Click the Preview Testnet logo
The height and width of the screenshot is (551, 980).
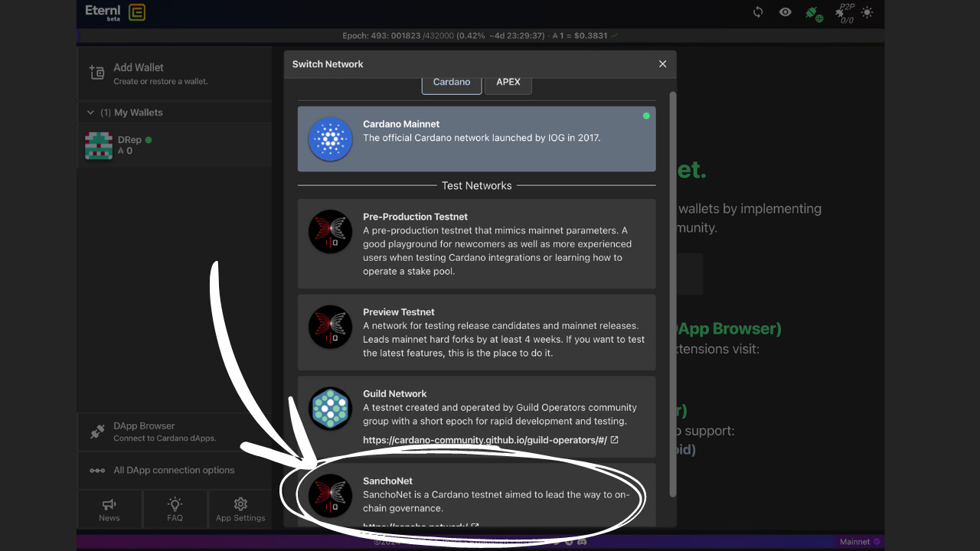(330, 327)
